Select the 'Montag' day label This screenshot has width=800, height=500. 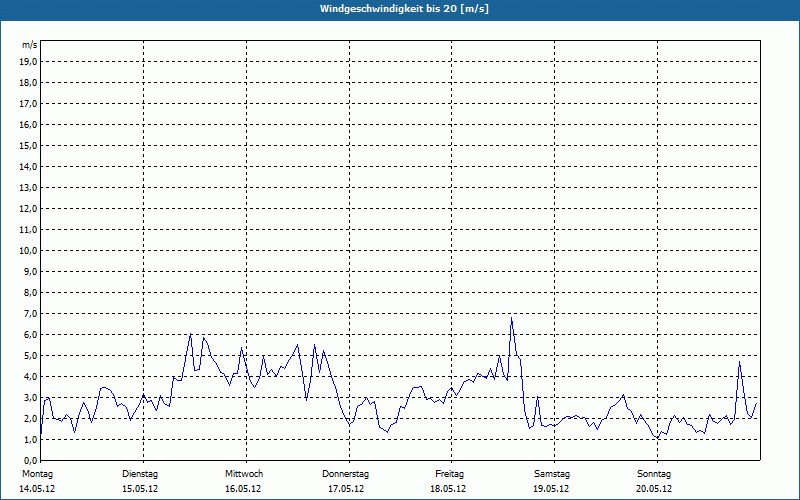[37, 474]
